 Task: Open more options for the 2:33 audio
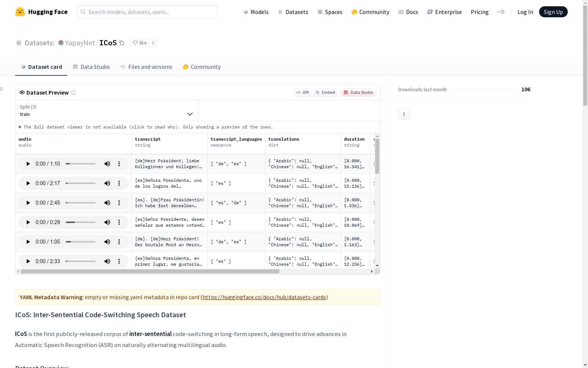pos(119,261)
